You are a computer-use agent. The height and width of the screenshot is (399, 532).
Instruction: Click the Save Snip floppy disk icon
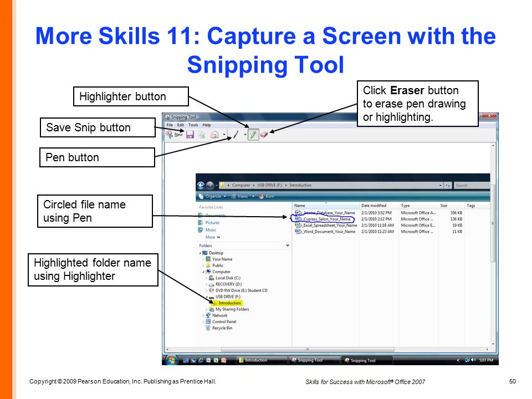pos(190,135)
